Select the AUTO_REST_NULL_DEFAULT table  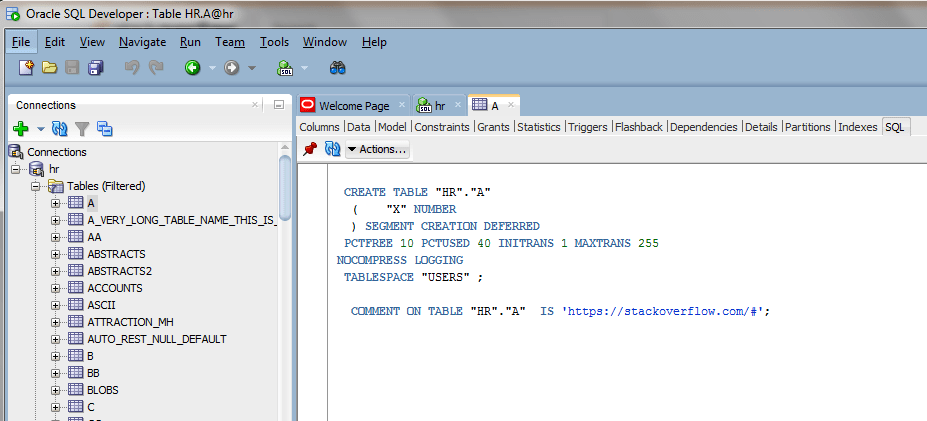(x=157, y=339)
